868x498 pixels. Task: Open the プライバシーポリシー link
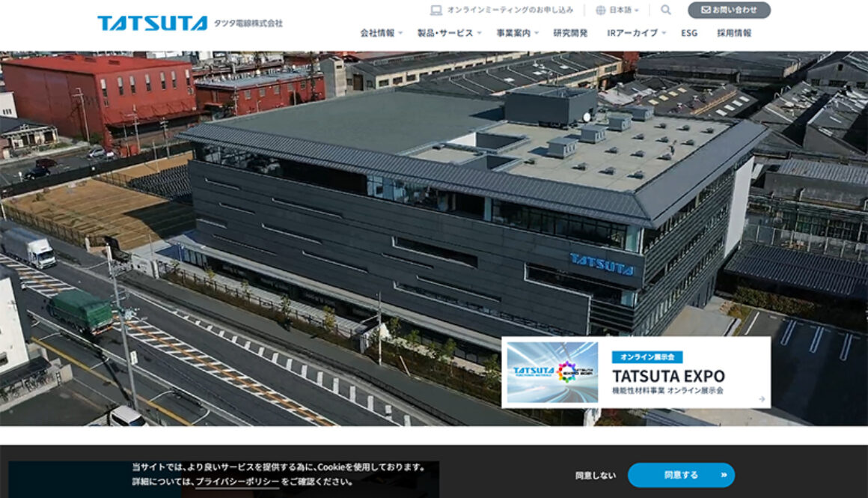click(237, 482)
